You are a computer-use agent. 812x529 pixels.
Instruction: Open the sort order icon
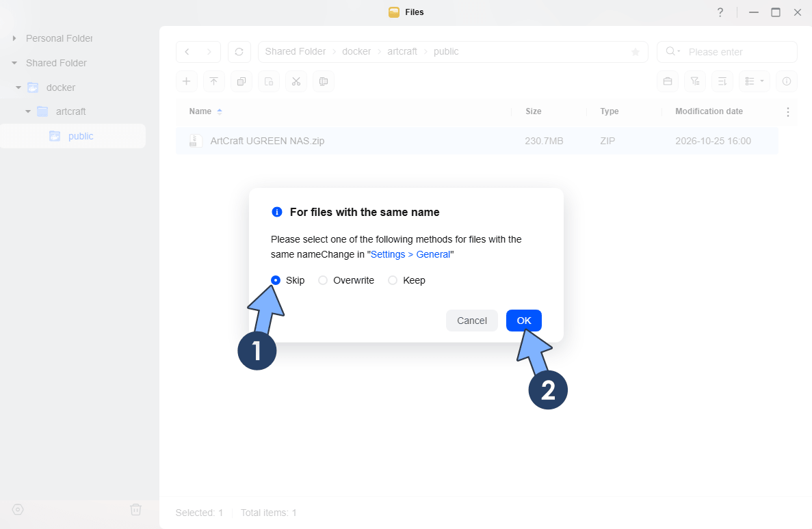tap(722, 81)
